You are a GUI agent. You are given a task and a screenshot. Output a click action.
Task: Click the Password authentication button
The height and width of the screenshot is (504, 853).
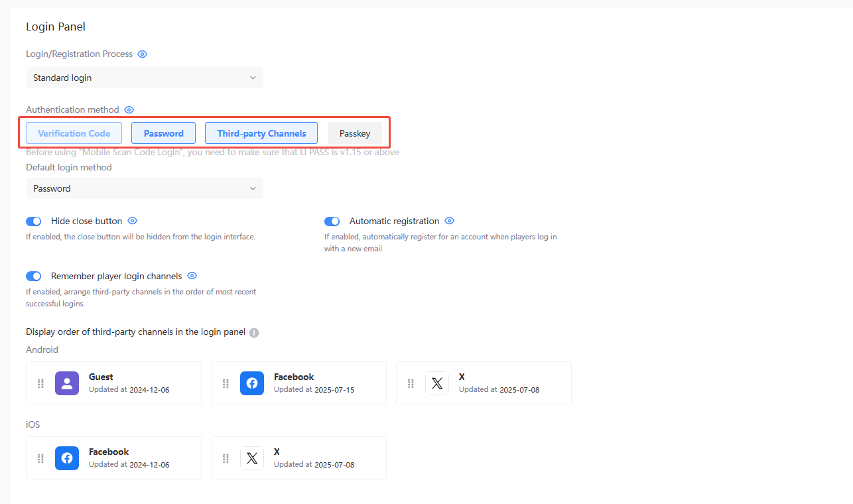(163, 133)
